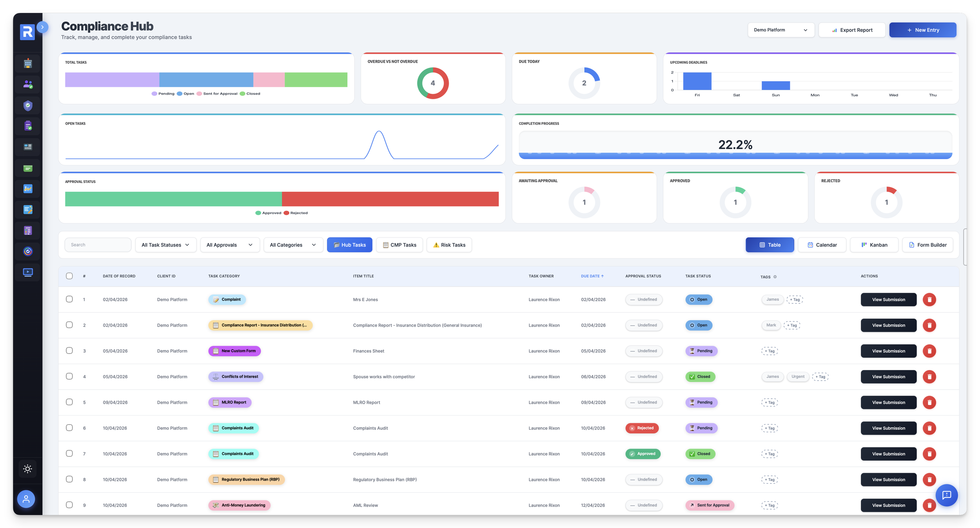Expand the All Task Statuses dropdown

coord(165,245)
